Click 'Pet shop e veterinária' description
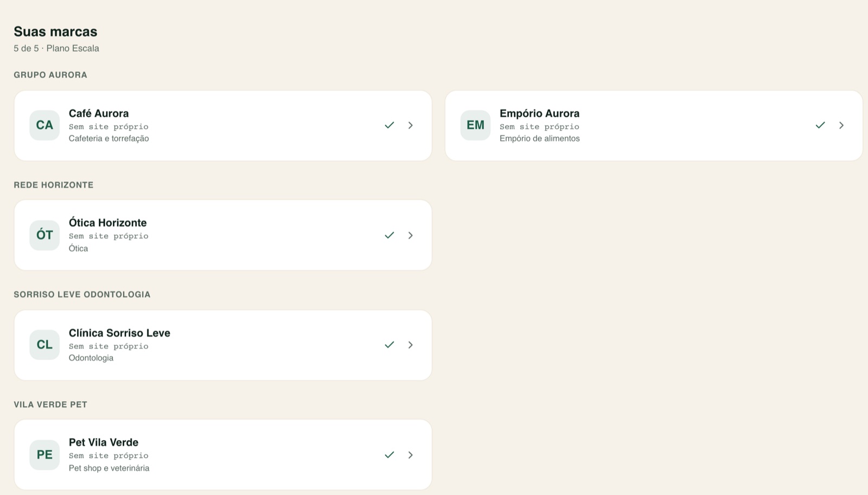The height and width of the screenshot is (495, 868). (109, 468)
